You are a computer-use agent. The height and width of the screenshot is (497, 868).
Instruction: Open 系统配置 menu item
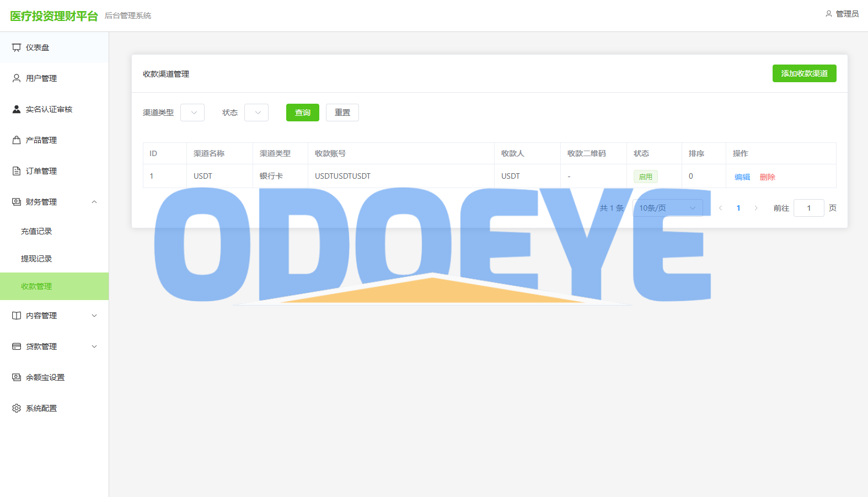click(54, 408)
